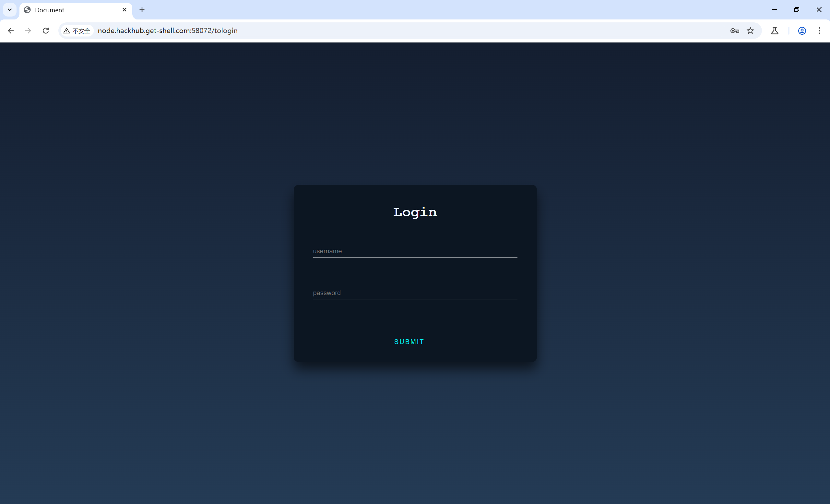This screenshot has height=504, width=830.
Task: Open a new tab
Action: pyautogui.click(x=142, y=10)
